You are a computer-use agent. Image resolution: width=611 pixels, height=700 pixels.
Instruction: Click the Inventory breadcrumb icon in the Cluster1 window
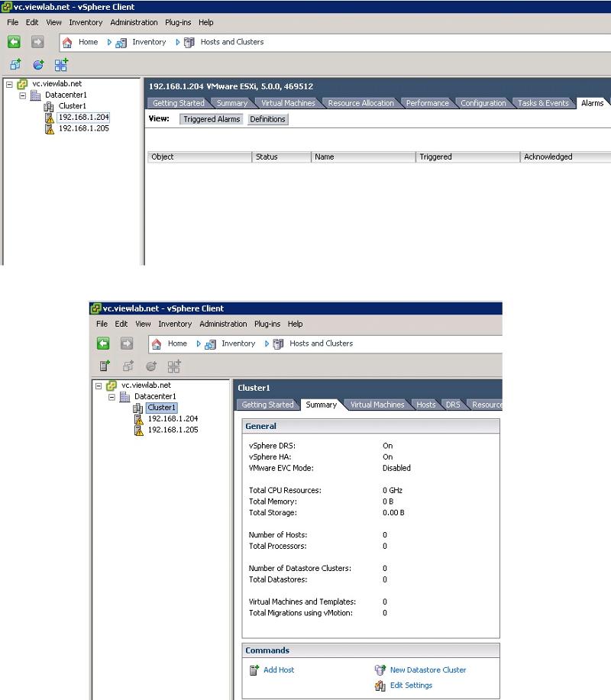[x=210, y=344]
